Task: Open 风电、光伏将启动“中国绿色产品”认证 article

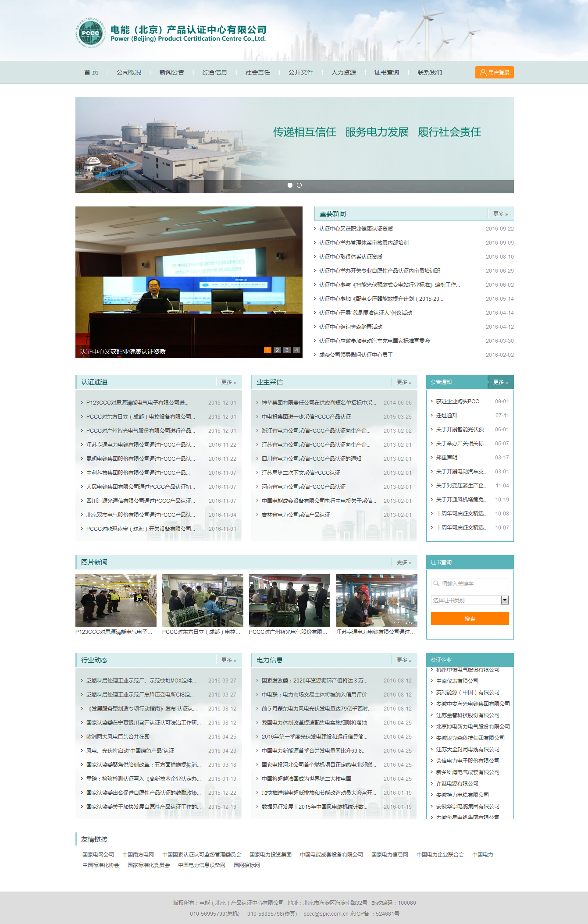Action: coord(130,751)
